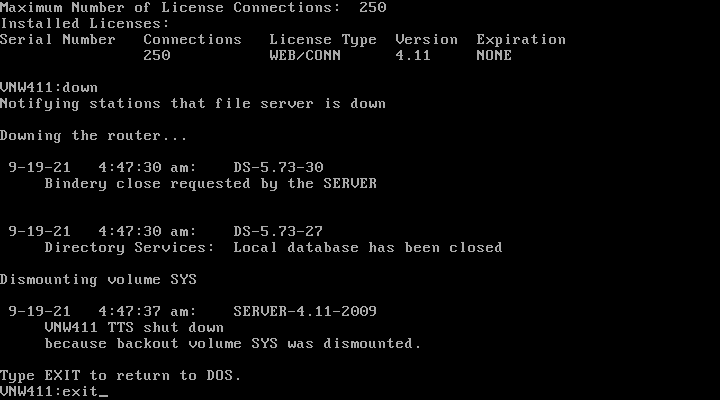Click the 4.11 version value
The image size is (720, 400).
pos(413,56)
